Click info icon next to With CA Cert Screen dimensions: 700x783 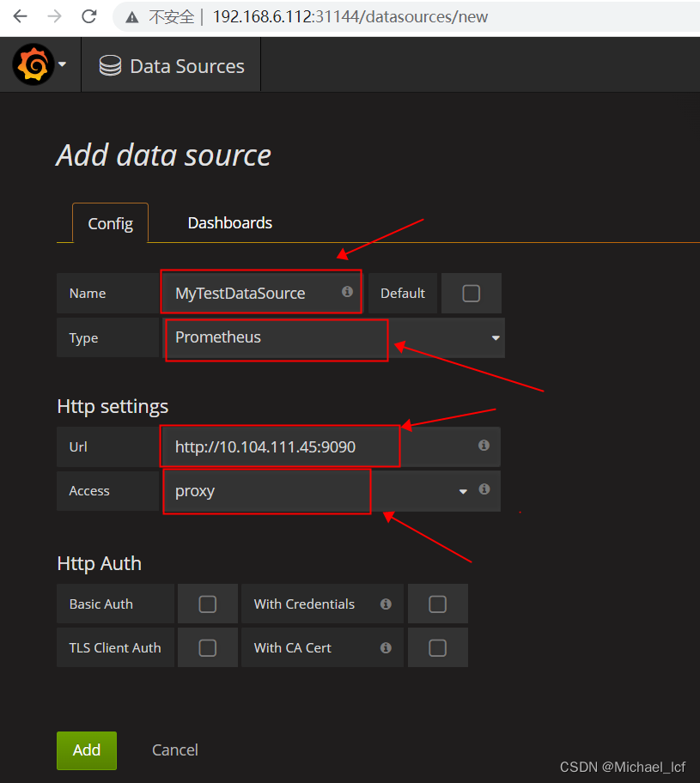pos(386,647)
